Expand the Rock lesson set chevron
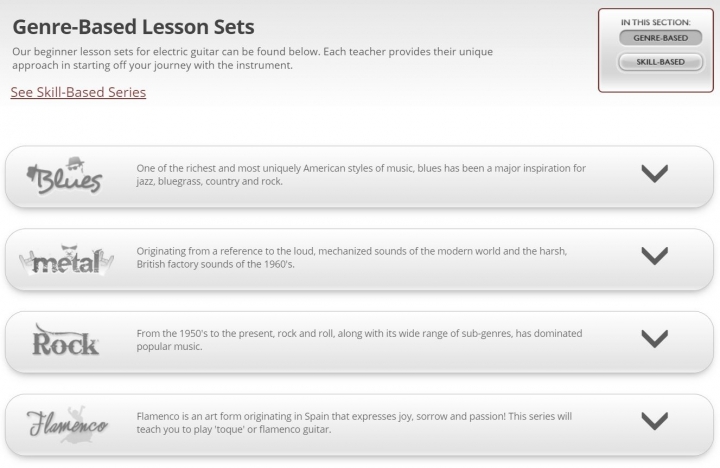Image resolution: width=720 pixels, height=468 pixels. pyautogui.click(x=654, y=338)
